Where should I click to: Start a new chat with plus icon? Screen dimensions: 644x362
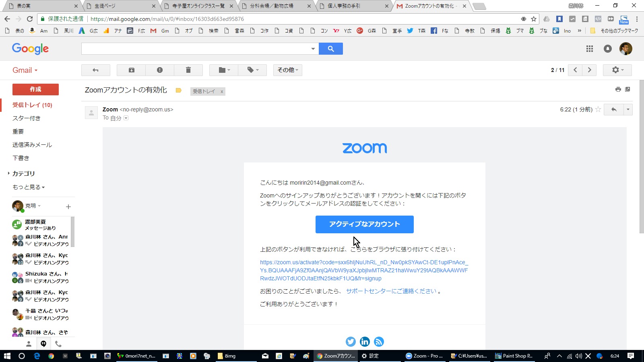tap(68, 207)
